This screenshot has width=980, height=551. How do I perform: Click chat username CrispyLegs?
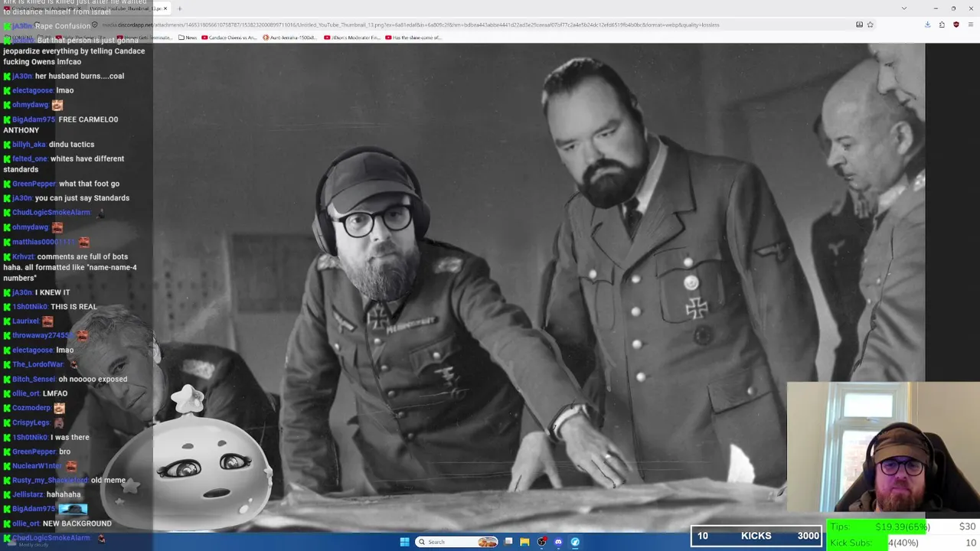(x=31, y=423)
